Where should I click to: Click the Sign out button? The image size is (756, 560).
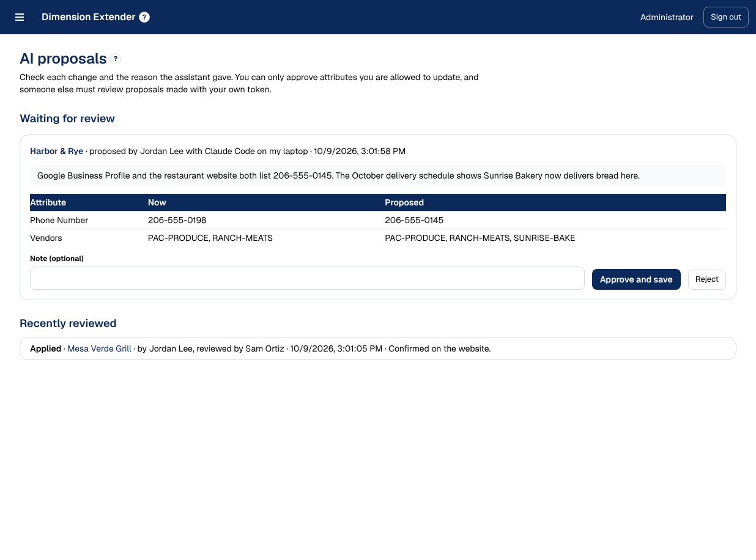[726, 17]
